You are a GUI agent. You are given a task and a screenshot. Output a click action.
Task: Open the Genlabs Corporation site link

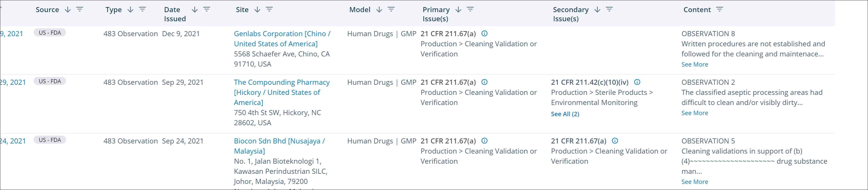pos(282,39)
